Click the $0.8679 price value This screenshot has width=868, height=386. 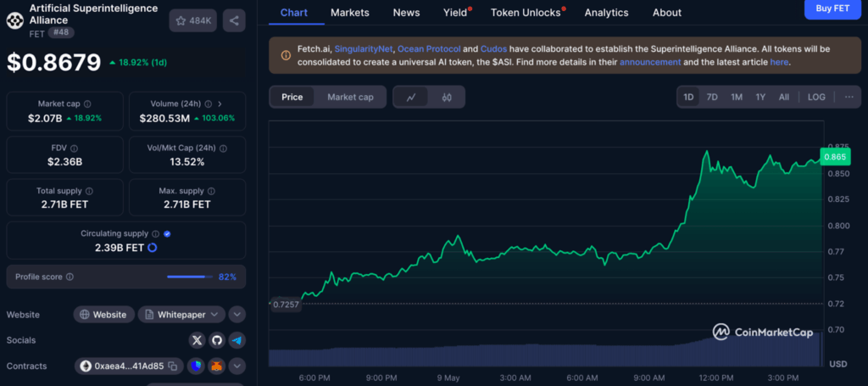pos(53,63)
